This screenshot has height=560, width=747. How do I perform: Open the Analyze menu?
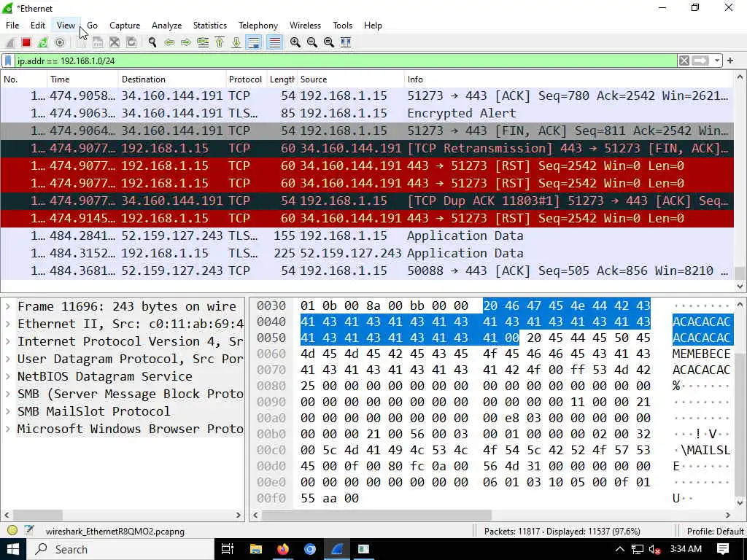(167, 26)
